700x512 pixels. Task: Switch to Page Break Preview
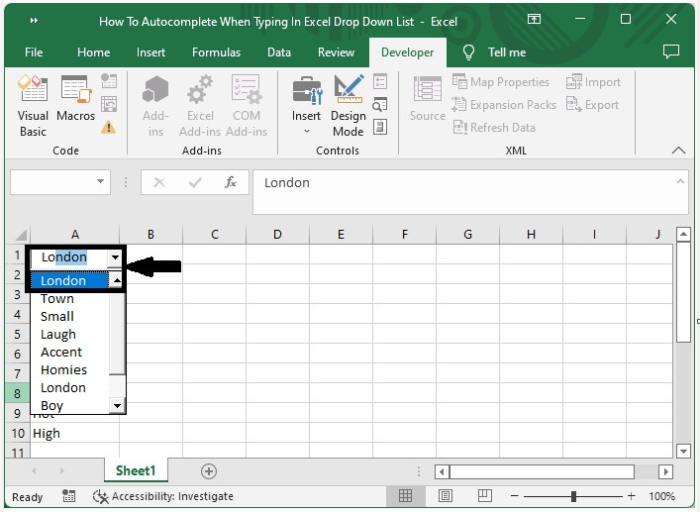tap(484, 495)
